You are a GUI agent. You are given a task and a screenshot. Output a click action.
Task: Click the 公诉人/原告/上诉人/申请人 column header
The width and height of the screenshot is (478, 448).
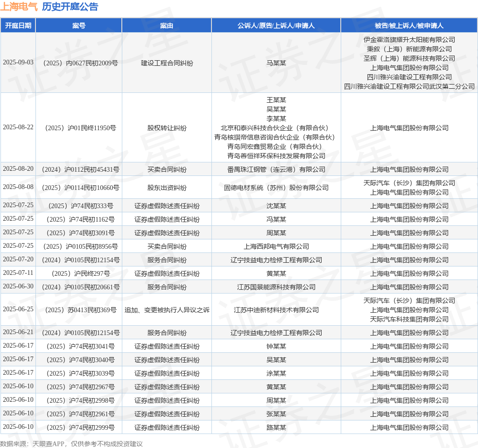click(276, 26)
